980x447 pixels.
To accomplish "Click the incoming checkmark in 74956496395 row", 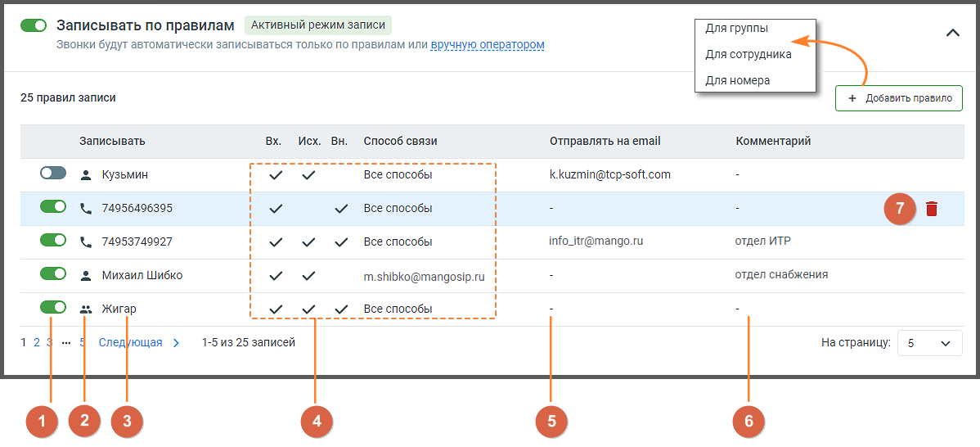I will (276, 209).
